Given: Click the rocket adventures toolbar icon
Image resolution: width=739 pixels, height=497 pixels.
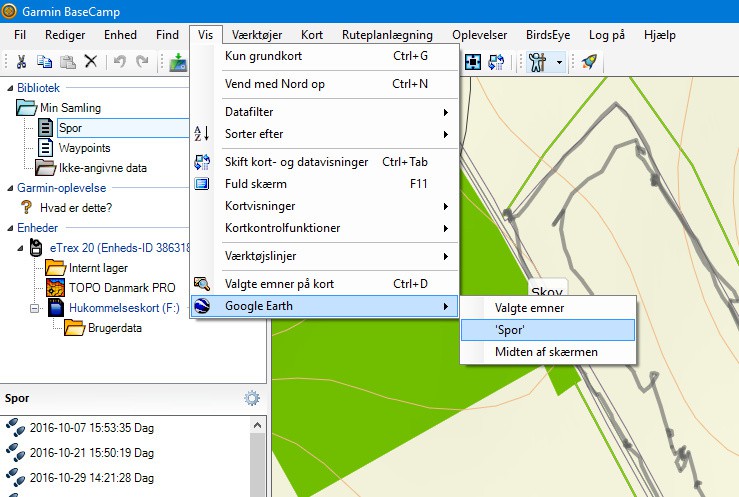Looking at the screenshot, I should pyautogui.click(x=588, y=62).
